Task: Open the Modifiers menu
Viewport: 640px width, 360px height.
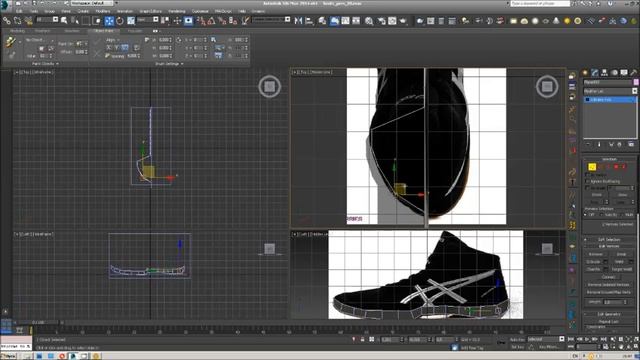Action: [x=102, y=11]
